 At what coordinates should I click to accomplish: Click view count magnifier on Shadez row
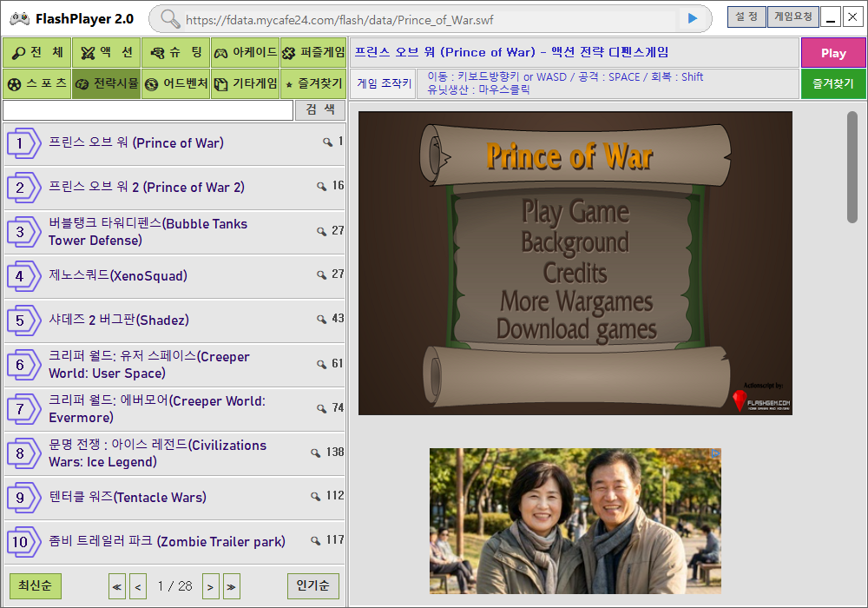pyautogui.click(x=321, y=319)
